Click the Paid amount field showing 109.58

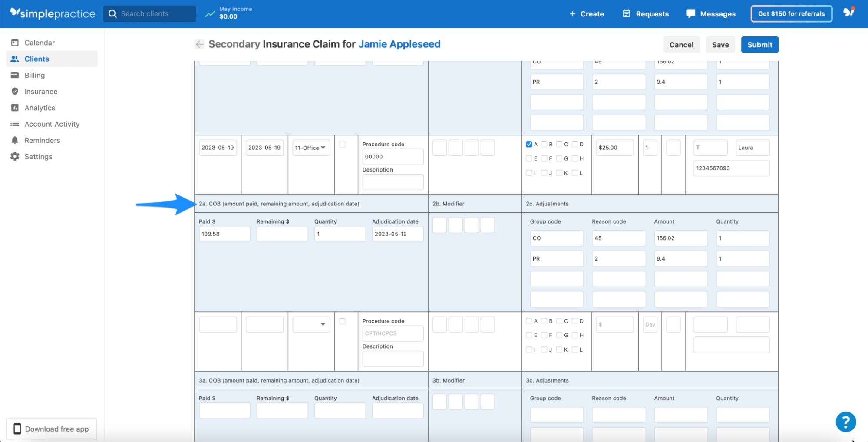pyautogui.click(x=224, y=234)
